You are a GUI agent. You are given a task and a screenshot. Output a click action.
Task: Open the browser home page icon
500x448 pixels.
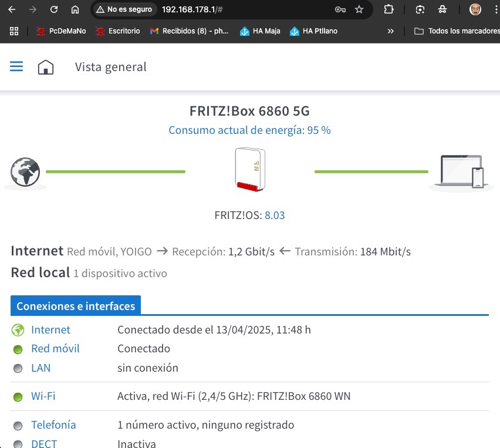(75, 9)
